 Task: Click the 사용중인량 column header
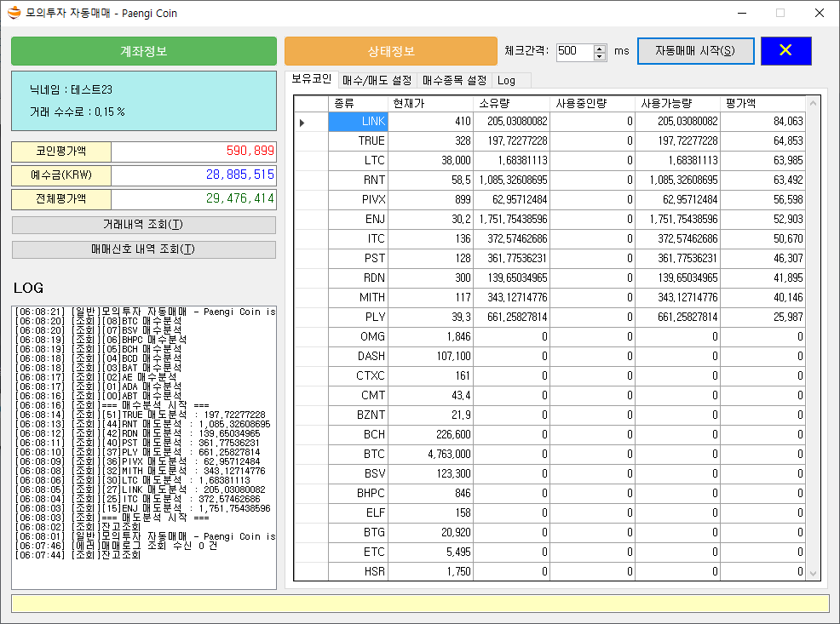point(592,103)
